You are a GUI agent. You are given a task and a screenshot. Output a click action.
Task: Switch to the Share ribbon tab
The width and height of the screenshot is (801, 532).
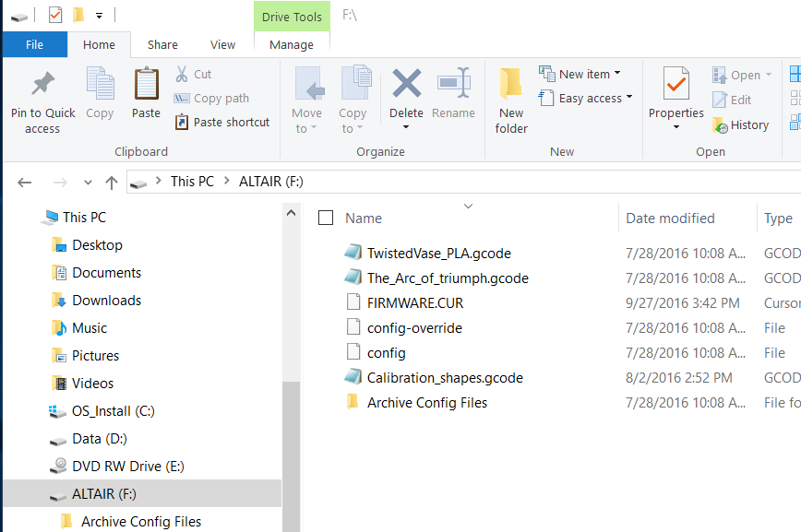162,44
